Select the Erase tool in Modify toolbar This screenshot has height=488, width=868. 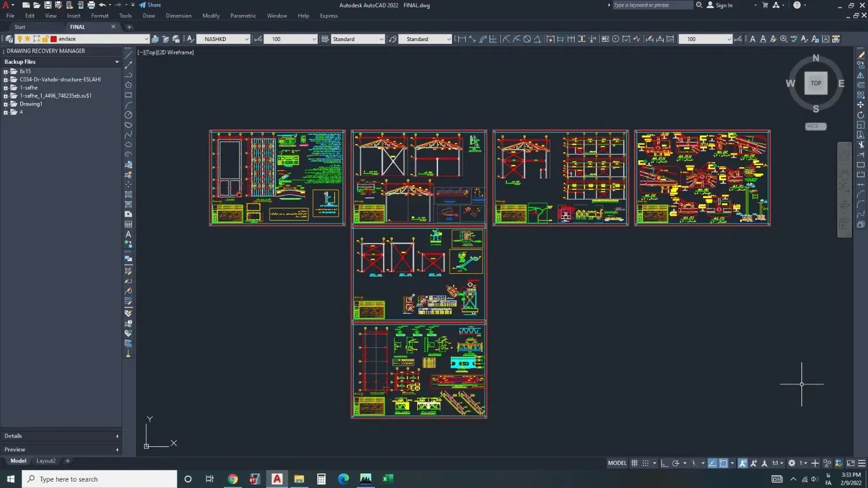[x=860, y=55]
